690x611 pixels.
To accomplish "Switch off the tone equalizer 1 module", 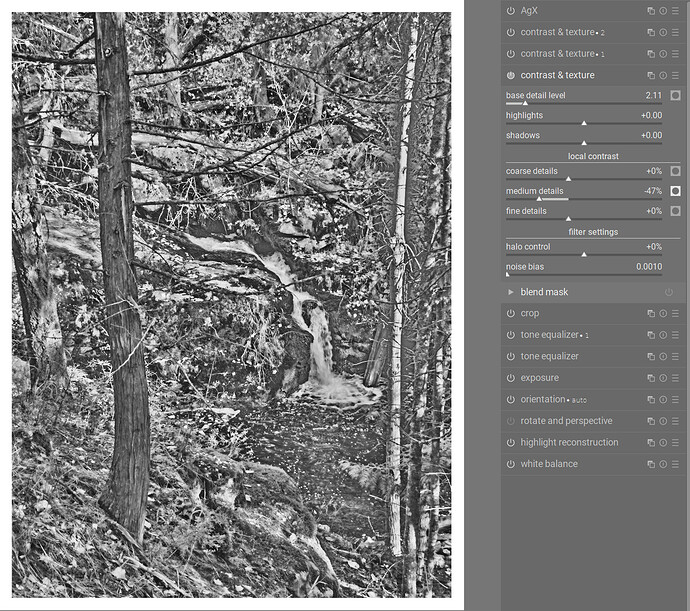I will 510,335.
